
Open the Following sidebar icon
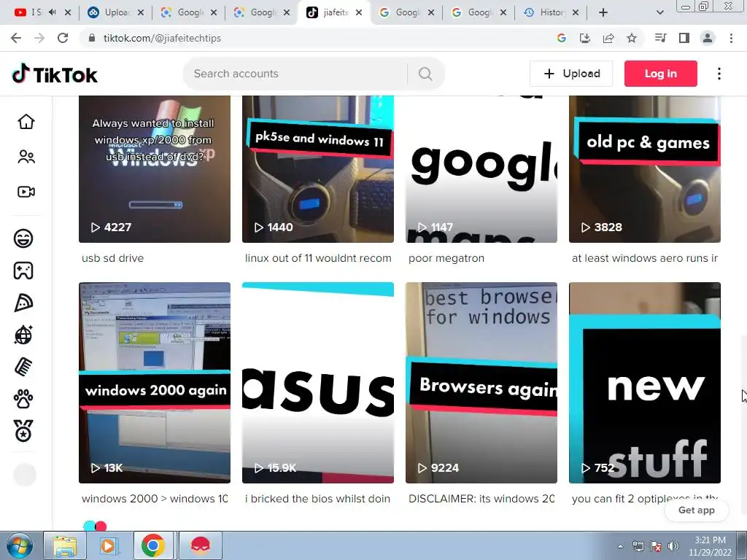pyautogui.click(x=26, y=157)
